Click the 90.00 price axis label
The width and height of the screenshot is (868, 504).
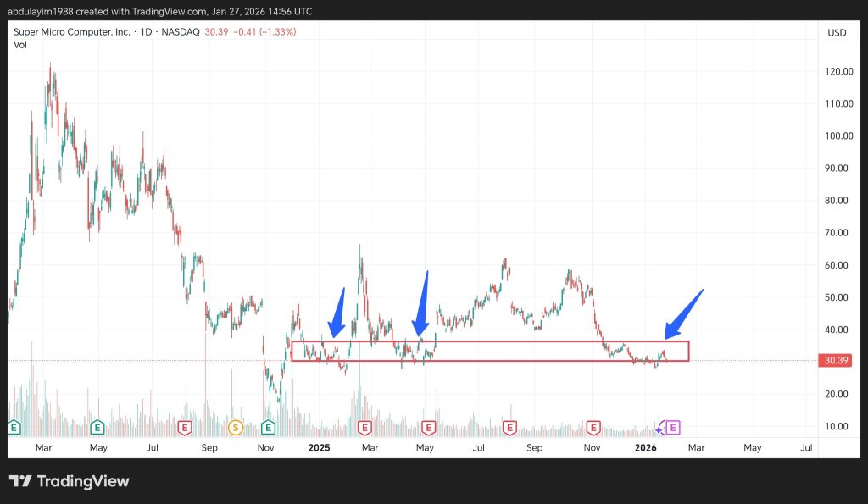click(x=836, y=169)
